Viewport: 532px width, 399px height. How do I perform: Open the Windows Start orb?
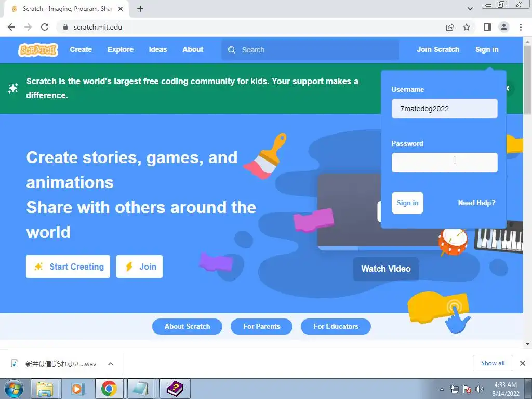[14, 389]
